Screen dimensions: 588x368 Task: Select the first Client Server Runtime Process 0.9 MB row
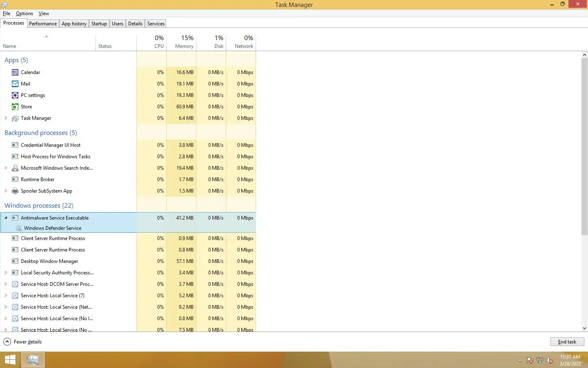point(128,238)
